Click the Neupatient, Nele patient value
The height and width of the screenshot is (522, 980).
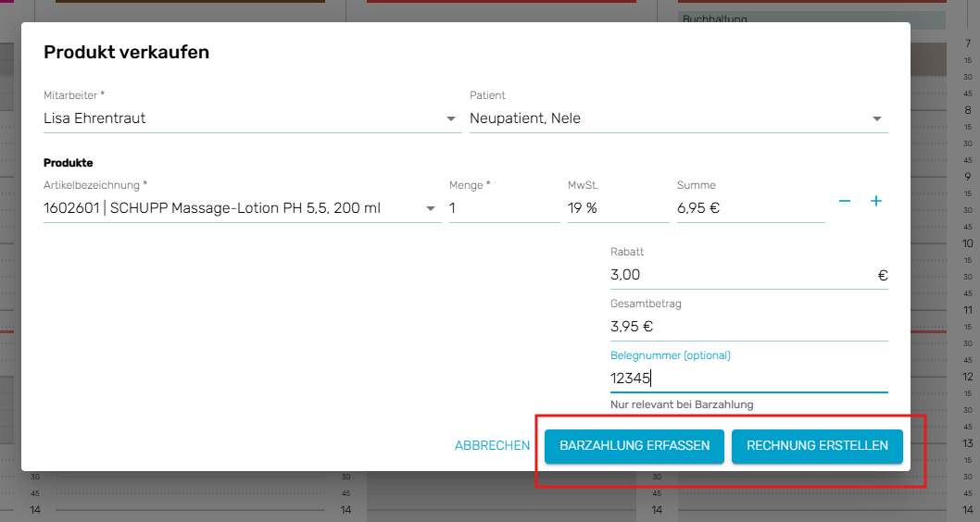point(525,118)
